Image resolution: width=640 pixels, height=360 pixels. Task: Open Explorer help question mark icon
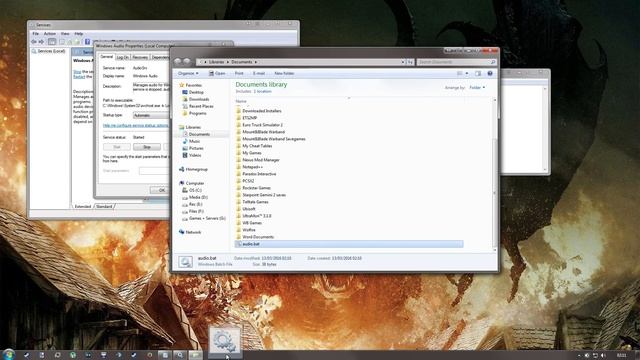(x=490, y=73)
